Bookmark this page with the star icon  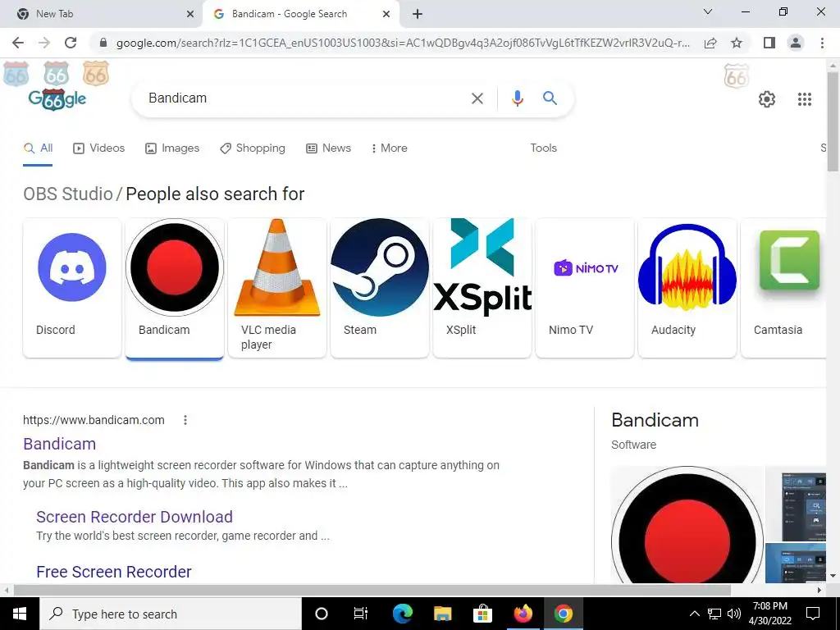pos(737,43)
